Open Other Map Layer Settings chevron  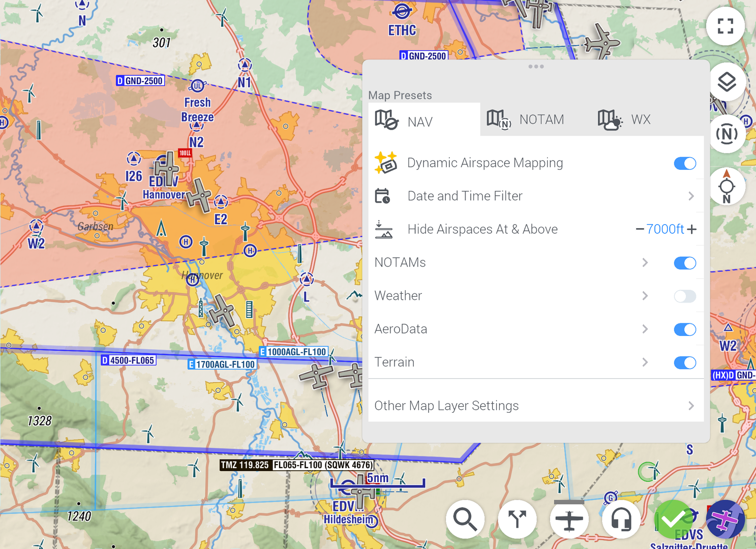pos(691,406)
